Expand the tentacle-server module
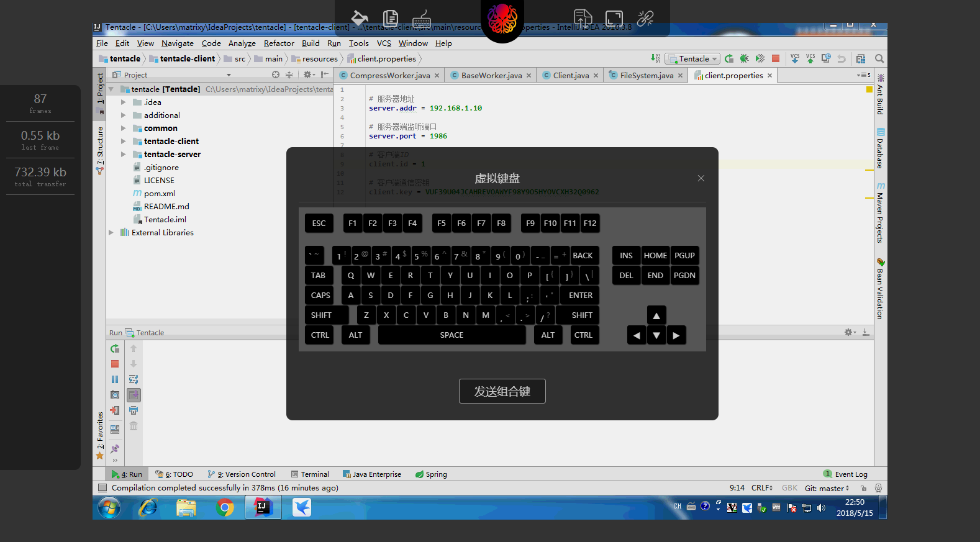This screenshot has height=542, width=980. click(x=123, y=155)
